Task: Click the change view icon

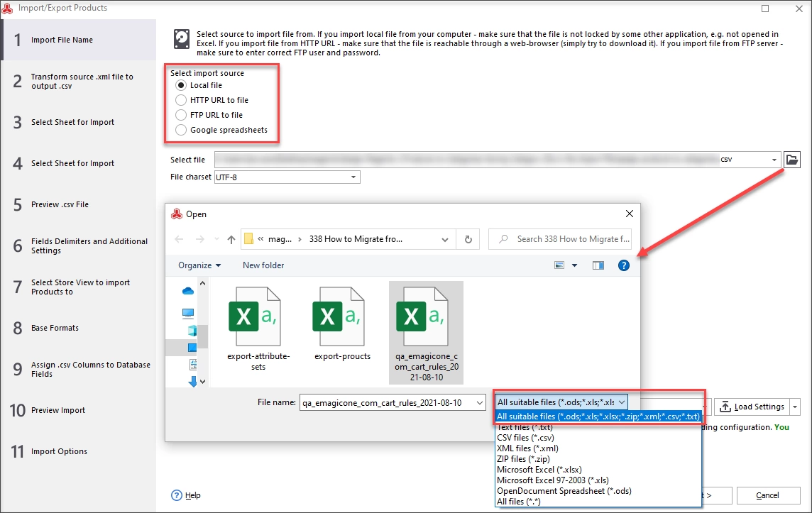Action: click(559, 265)
